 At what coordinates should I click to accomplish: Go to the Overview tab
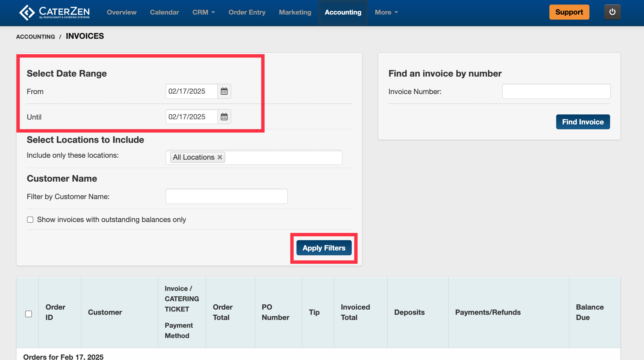coord(121,12)
